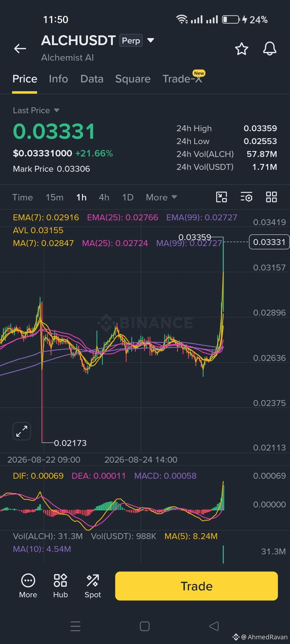The width and height of the screenshot is (290, 644).
Task: Open chart indicator settings icon
Action: (x=246, y=197)
